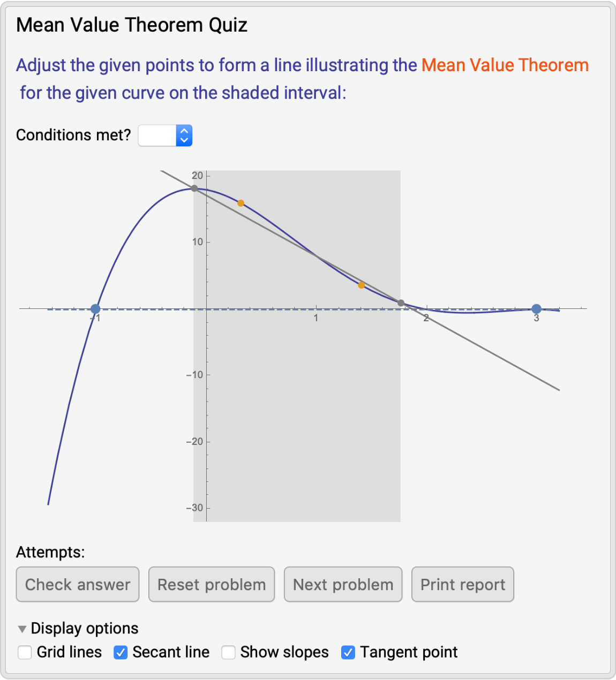
Task: Go to the Next problem
Action: coord(343,585)
